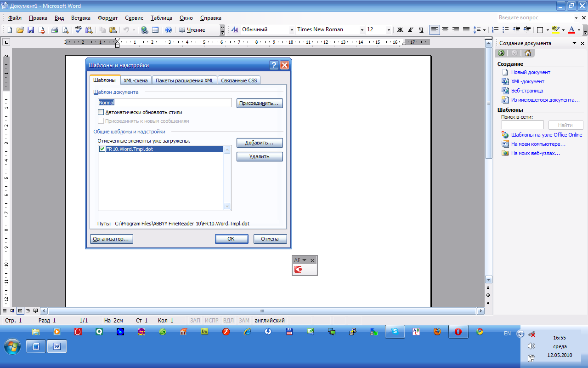Click the Новый документ link
The width and height of the screenshot is (588, 368).
pyautogui.click(x=531, y=72)
